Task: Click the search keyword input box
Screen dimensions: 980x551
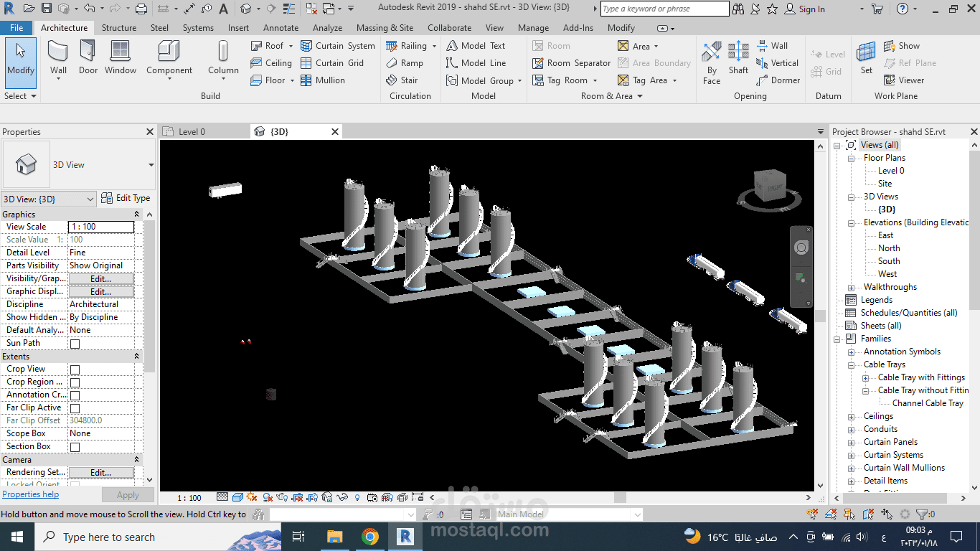Action: (x=664, y=9)
